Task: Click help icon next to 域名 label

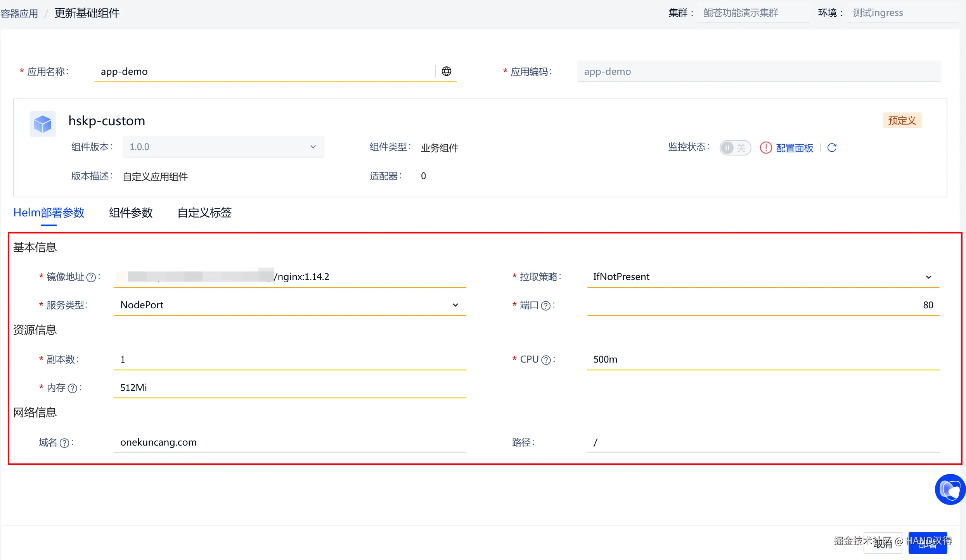Action: [65, 443]
